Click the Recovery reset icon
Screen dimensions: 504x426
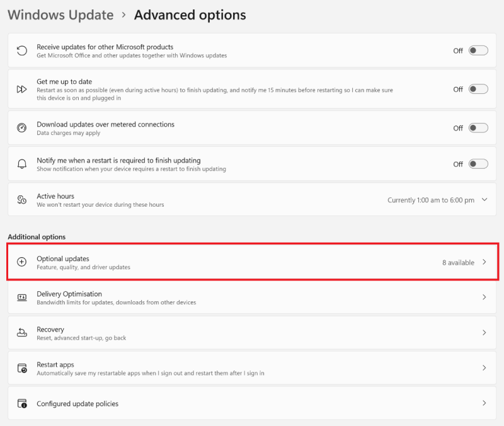point(21,332)
